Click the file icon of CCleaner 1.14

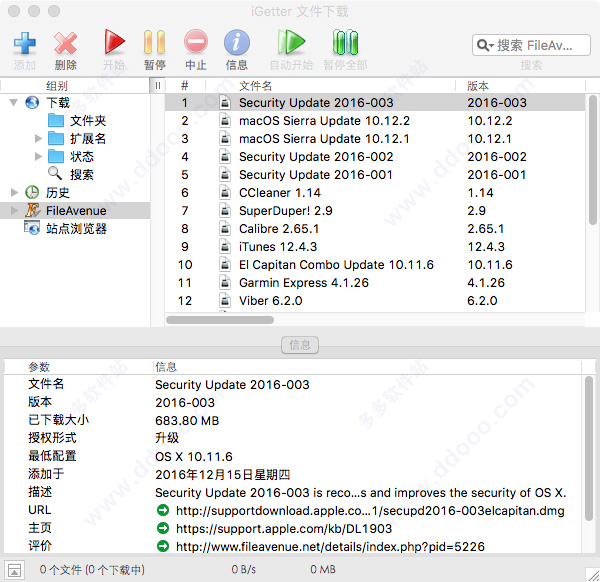pyautogui.click(x=225, y=192)
